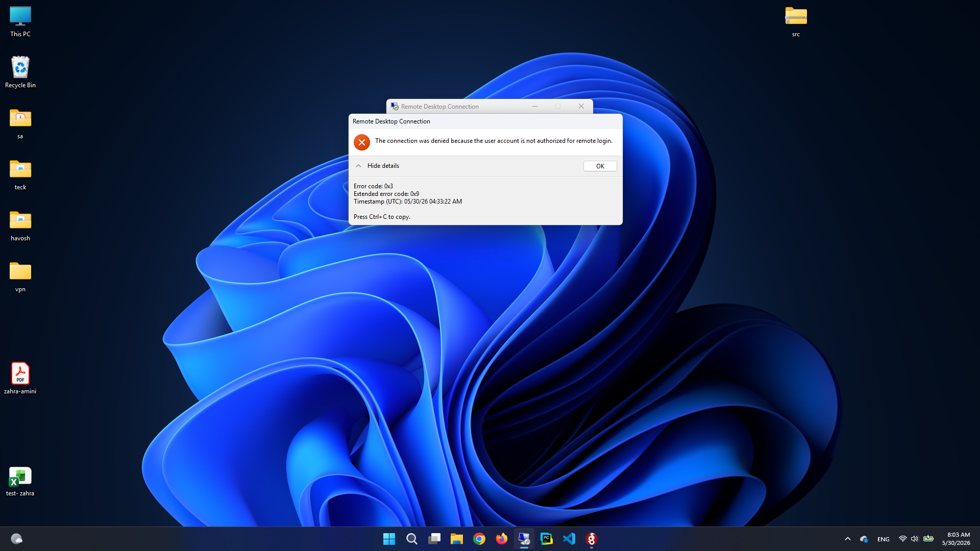Click the connection denied error message text
Screen dimensions: 980x551
pos(494,141)
